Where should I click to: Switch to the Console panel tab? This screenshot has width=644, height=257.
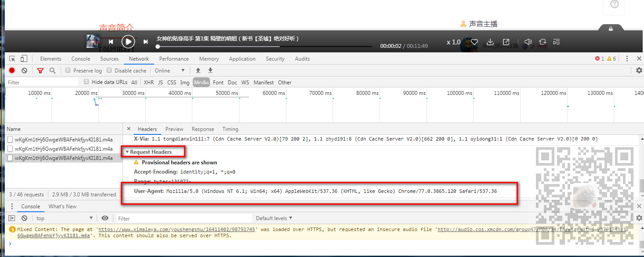pos(81,58)
